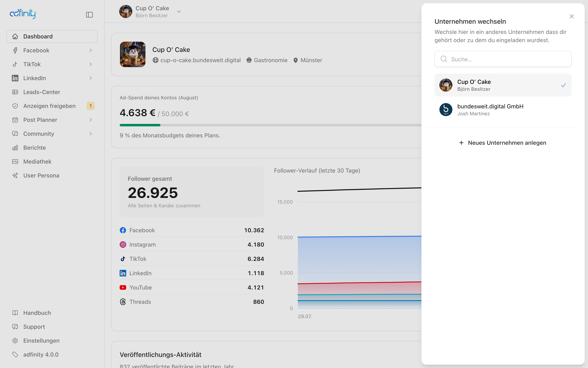Image resolution: width=588 pixels, height=368 pixels.
Task: Open User Persona in the sidebar
Action: tap(52, 175)
